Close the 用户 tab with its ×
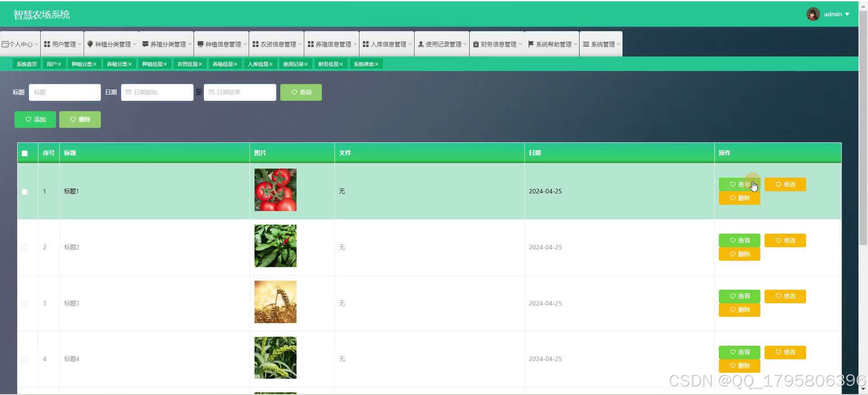Image resolution: width=868 pixels, height=395 pixels. (x=59, y=64)
